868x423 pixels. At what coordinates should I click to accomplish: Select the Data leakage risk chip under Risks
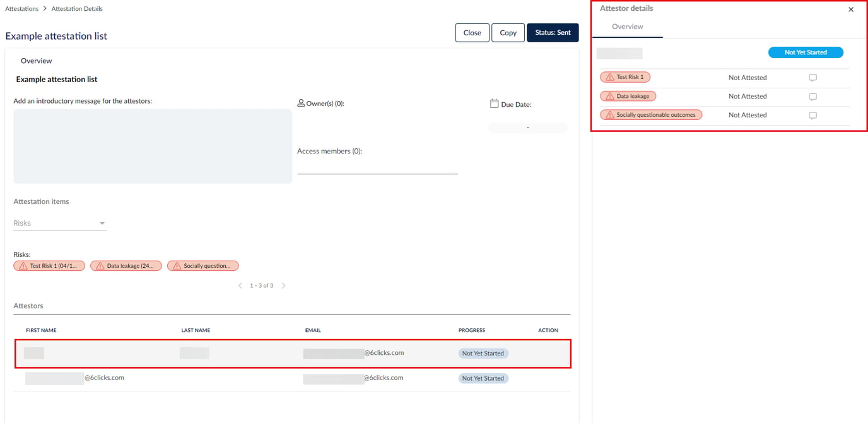click(126, 266)
